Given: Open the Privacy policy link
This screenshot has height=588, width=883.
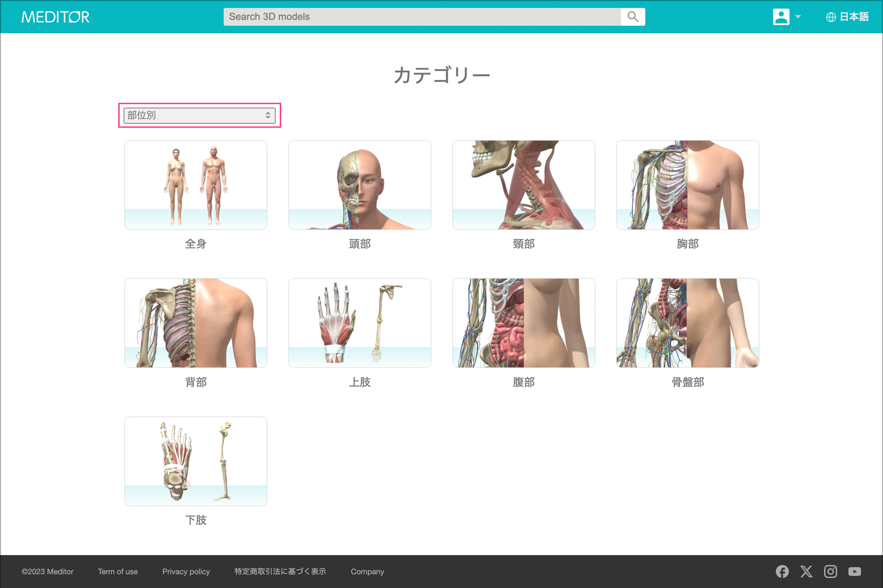Looking at the screenshot, I should (x=186, y=572).
